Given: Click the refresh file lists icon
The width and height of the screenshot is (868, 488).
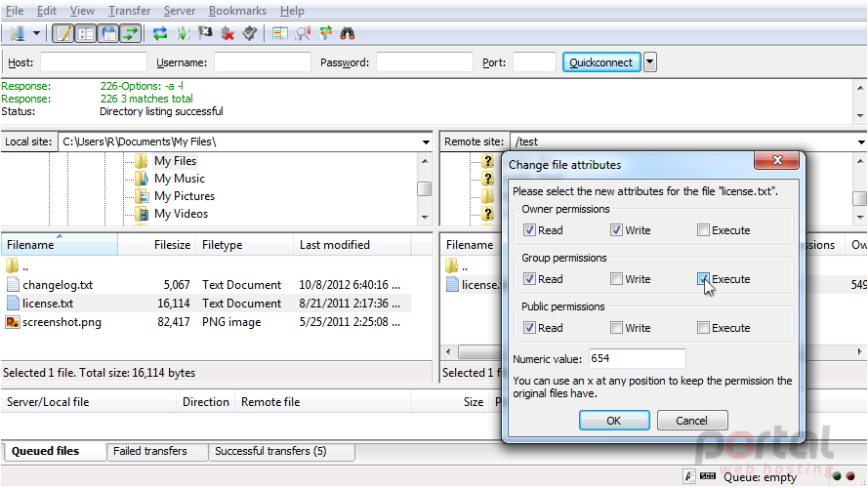Looking at the screenshot, I should click(160, 34).
